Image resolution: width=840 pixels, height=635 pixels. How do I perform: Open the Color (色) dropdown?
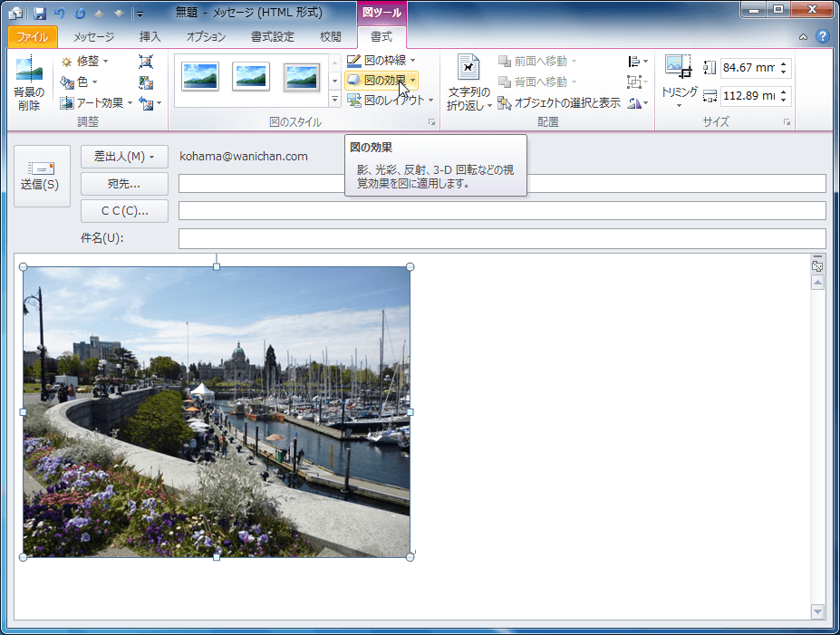[79, 82]
